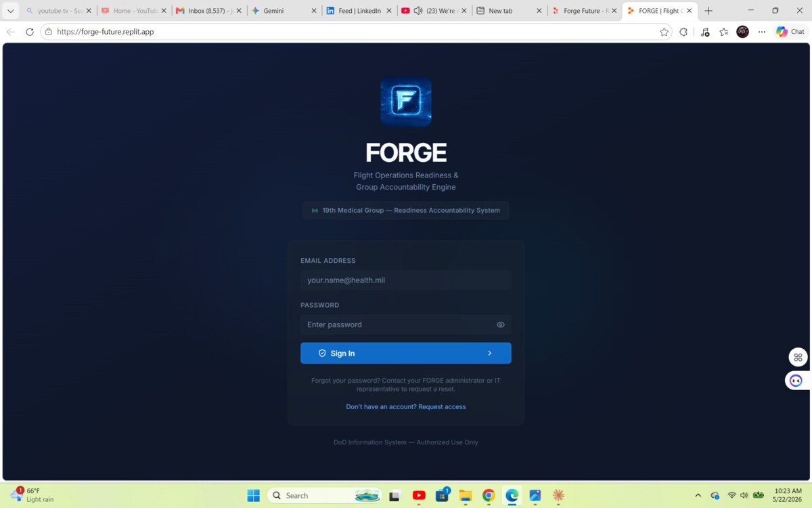Open the browser Extensions icon
This screenshot has width=812, height=508.
tap(683, 32)
